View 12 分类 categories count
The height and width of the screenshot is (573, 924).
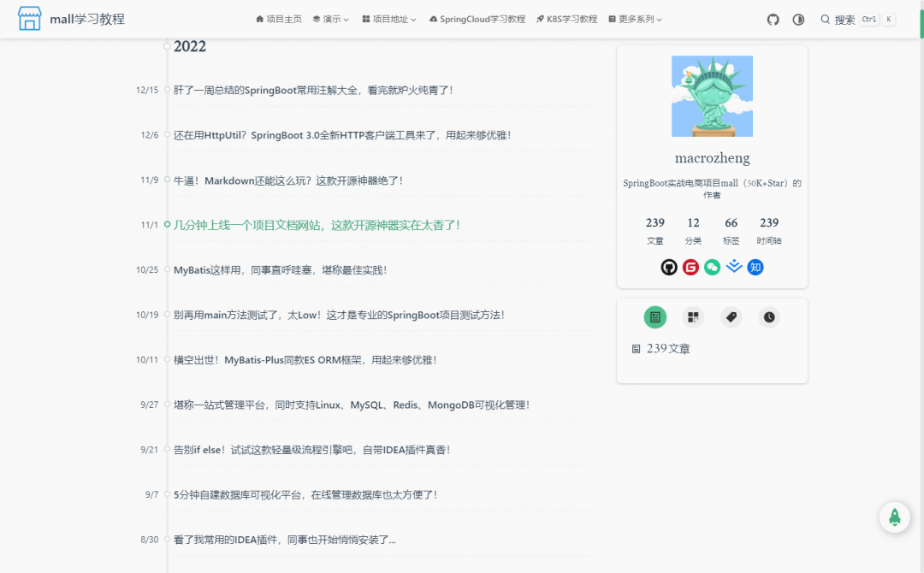(693, 231)
